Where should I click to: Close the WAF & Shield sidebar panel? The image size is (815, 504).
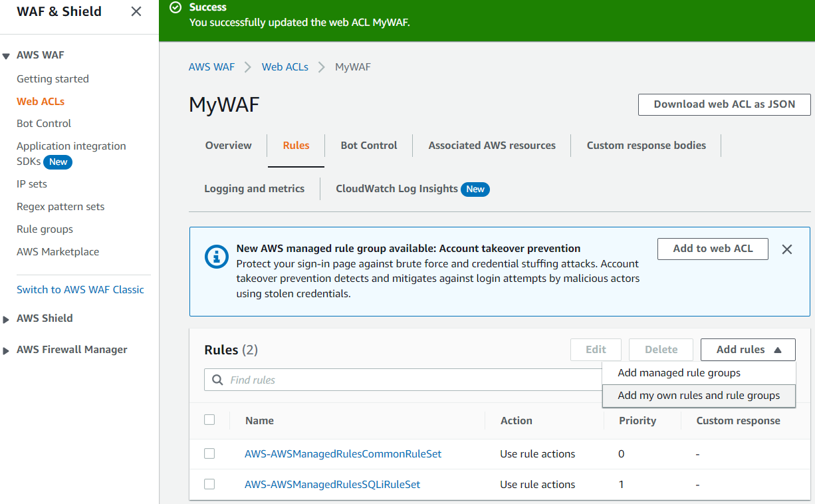136,11
